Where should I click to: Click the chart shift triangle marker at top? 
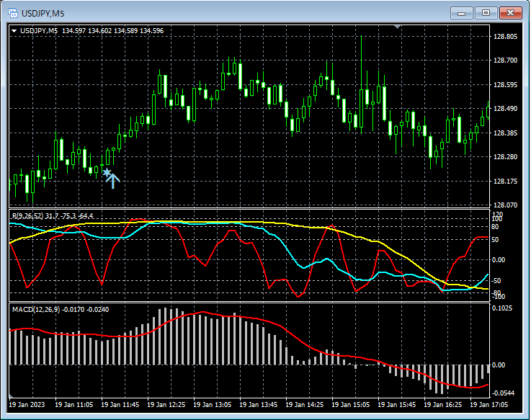click(396, 27)
